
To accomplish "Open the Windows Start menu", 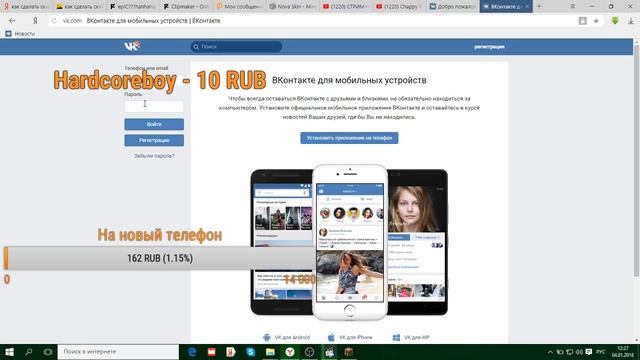I will click(x=9, y=352).
